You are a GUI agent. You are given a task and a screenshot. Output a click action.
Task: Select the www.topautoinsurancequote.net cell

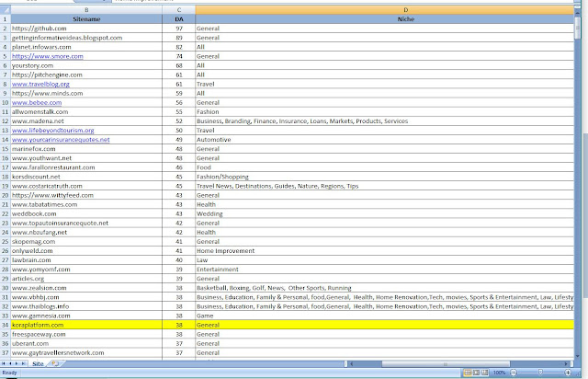click(86, 223)
